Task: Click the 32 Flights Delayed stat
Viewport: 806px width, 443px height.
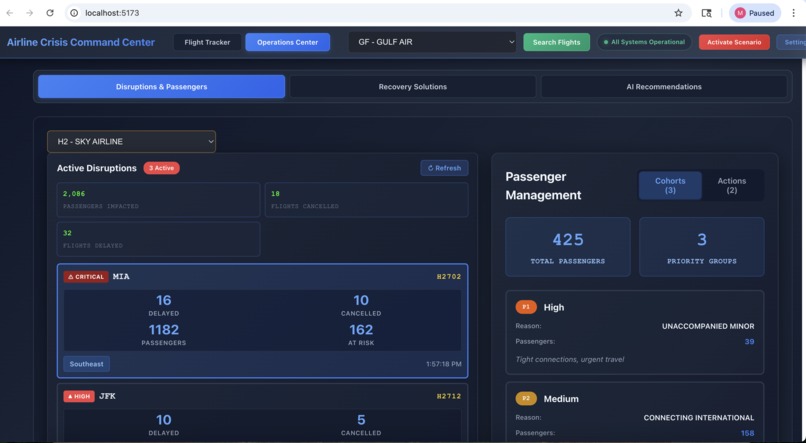Action: pyautogui.click(x=159, y=239)
